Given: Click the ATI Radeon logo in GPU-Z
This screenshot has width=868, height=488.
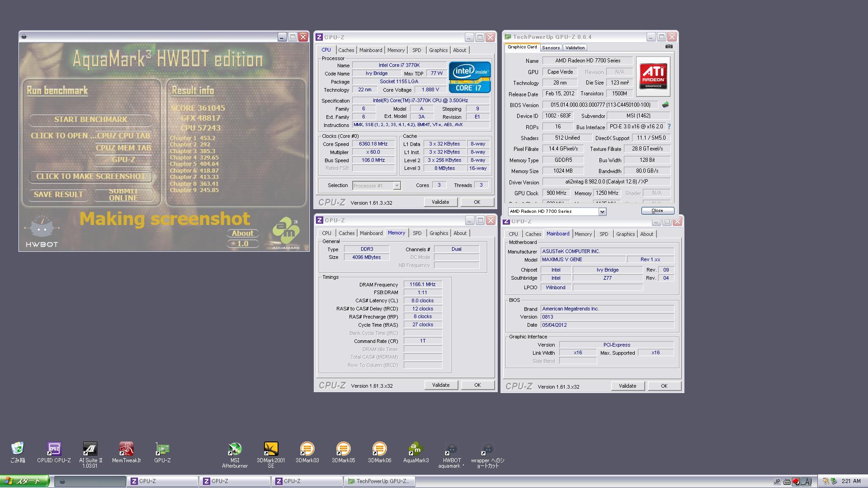Looking at the screenshot, I should coord(653,76).
